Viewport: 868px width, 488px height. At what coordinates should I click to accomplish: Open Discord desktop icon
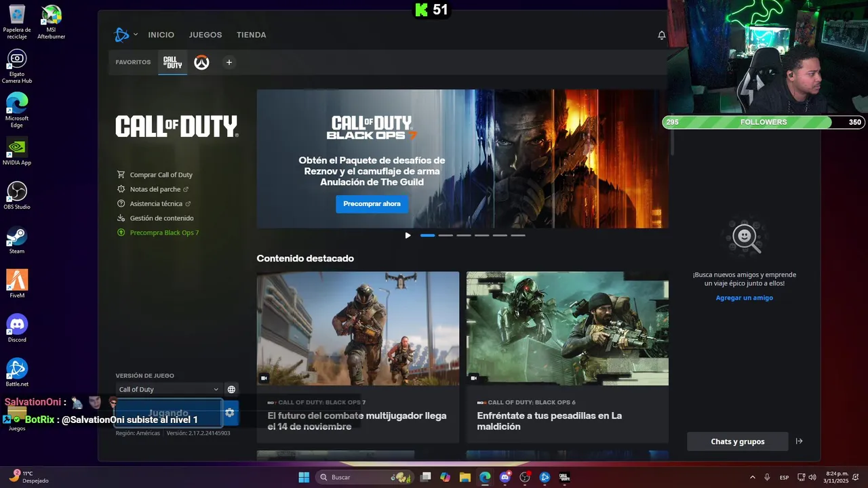(x=17, y=328)
